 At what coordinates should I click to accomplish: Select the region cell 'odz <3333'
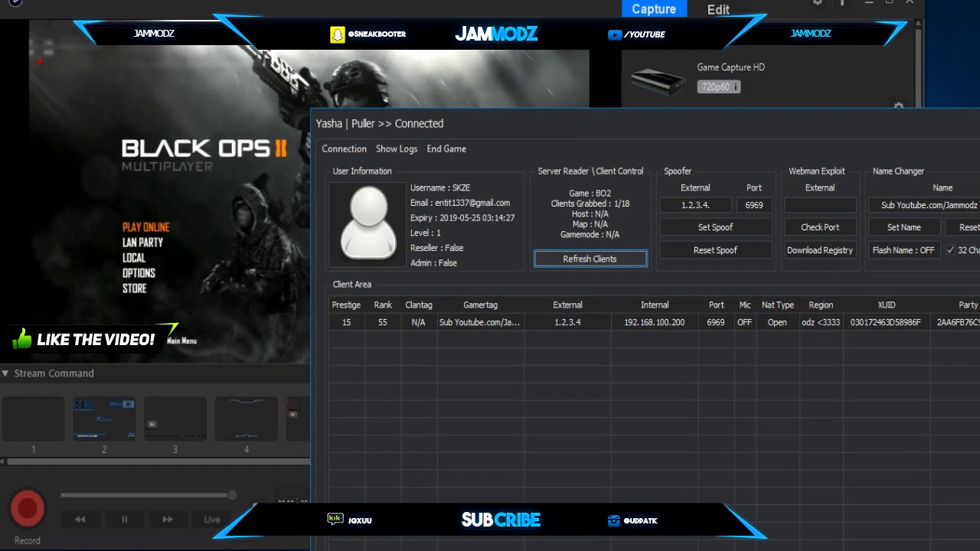point(821,322)
